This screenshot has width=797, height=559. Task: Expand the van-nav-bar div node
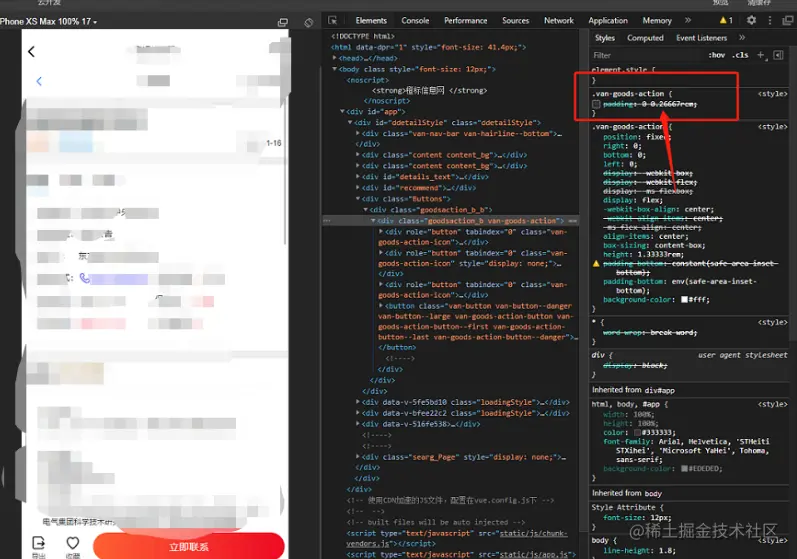[x=358, y=133]
